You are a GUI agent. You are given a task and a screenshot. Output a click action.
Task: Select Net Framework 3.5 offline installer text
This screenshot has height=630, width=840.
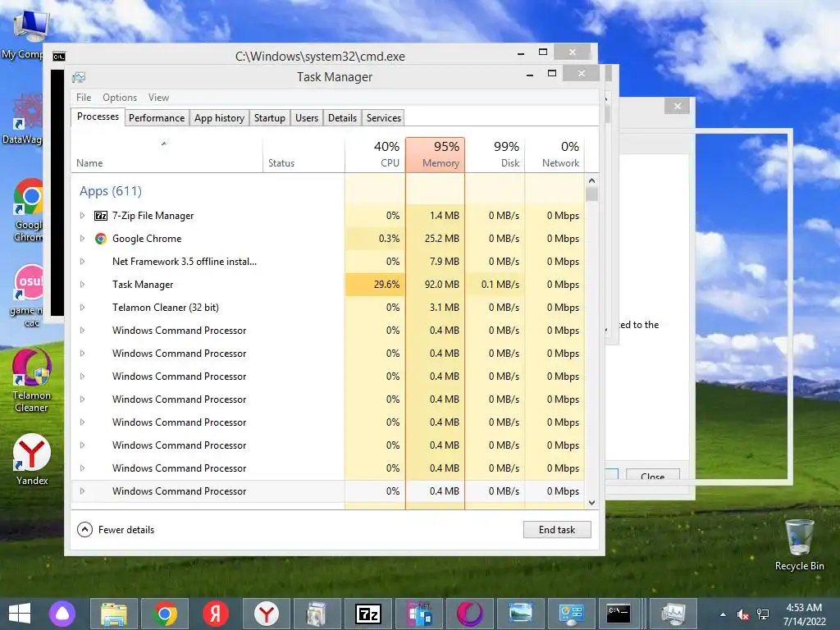[x=185, y=262]
